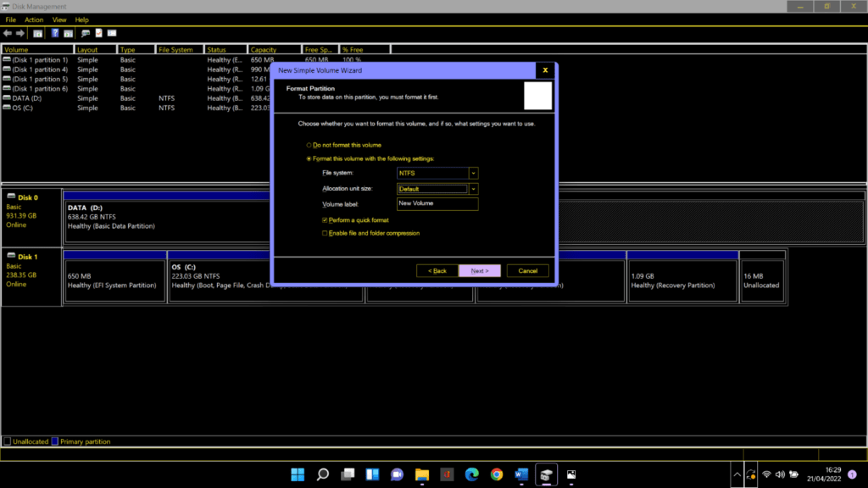
Task: Click the Back arrow toolbar icon
Action: 8,33
